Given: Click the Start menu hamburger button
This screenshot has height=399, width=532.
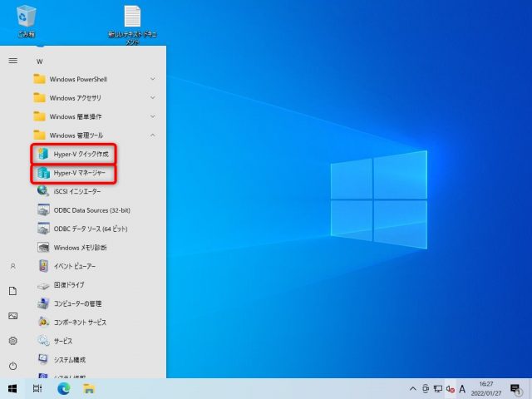Looking at the screenshot, I should point(12,61).
